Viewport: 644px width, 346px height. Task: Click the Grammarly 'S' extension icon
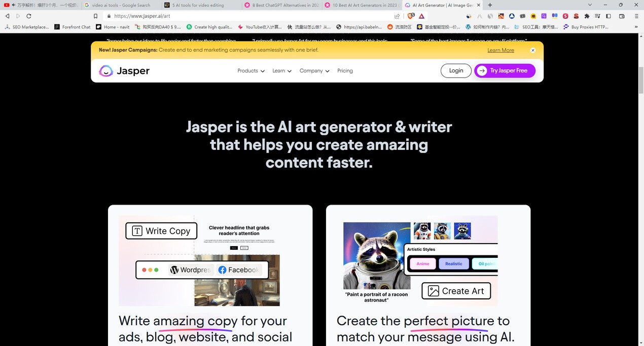[x=565, y=16]
